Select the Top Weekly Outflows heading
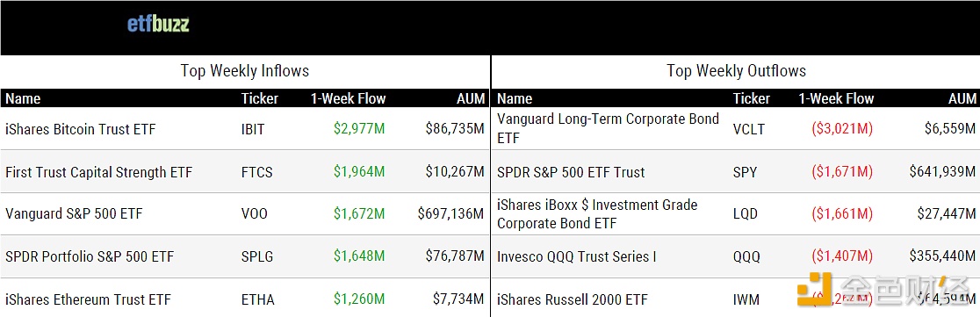Viewport: 980px width, 317px height. (x=736, y=70)
